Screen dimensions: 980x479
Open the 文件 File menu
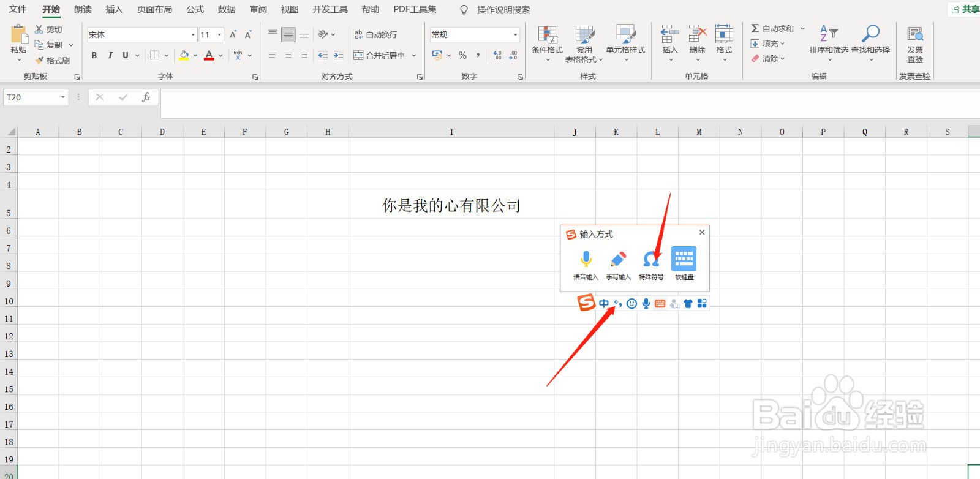tap(18, 9)
